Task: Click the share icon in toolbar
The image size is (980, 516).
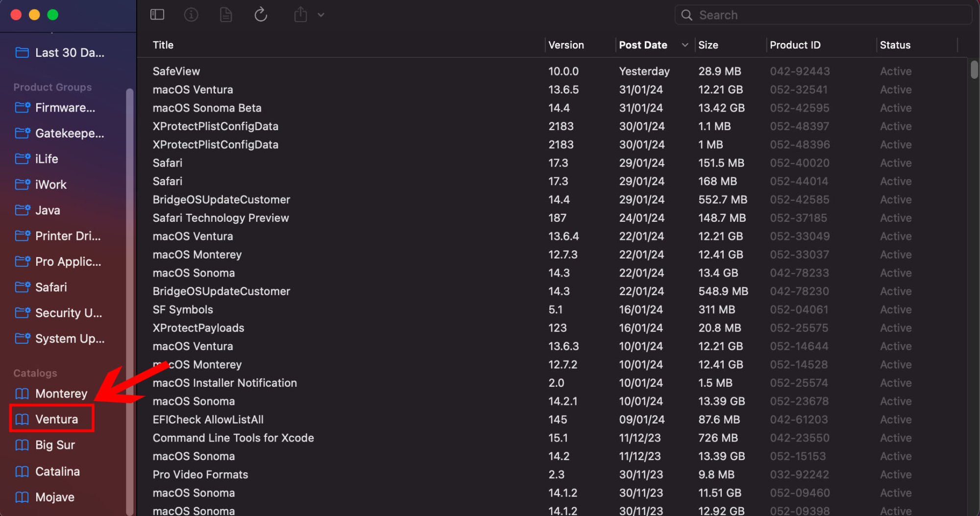Action: [300, 15]
